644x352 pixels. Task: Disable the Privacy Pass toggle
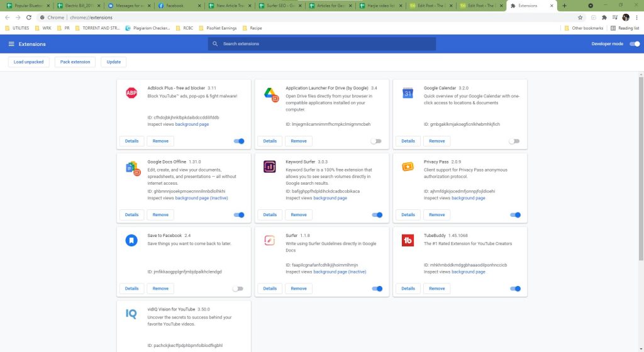click(x=515, y=215)
